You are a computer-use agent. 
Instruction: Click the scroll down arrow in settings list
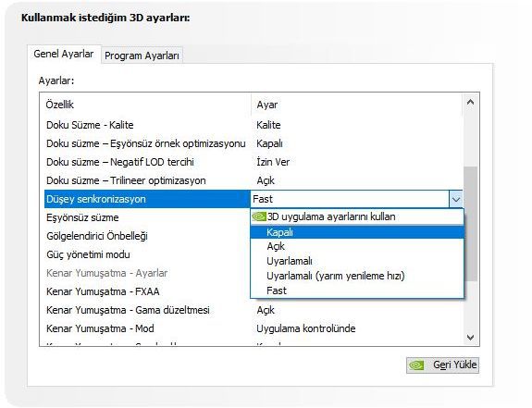pos(470,337)
